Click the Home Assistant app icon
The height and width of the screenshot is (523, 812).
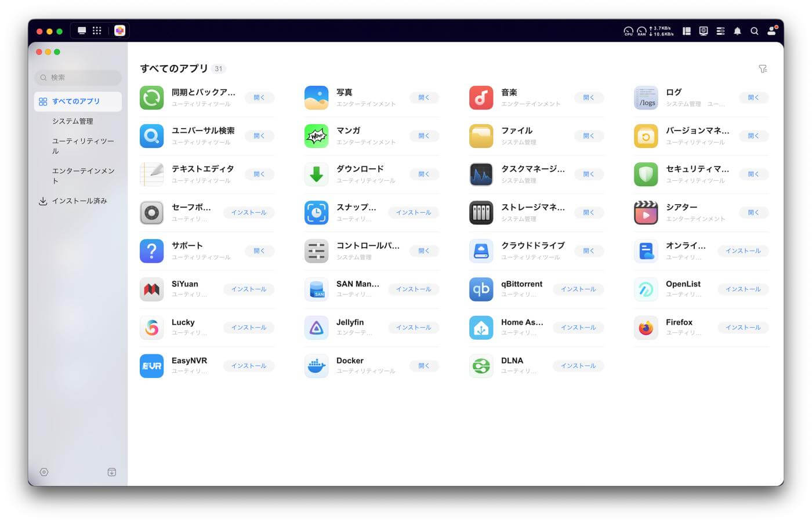point(481,328)
